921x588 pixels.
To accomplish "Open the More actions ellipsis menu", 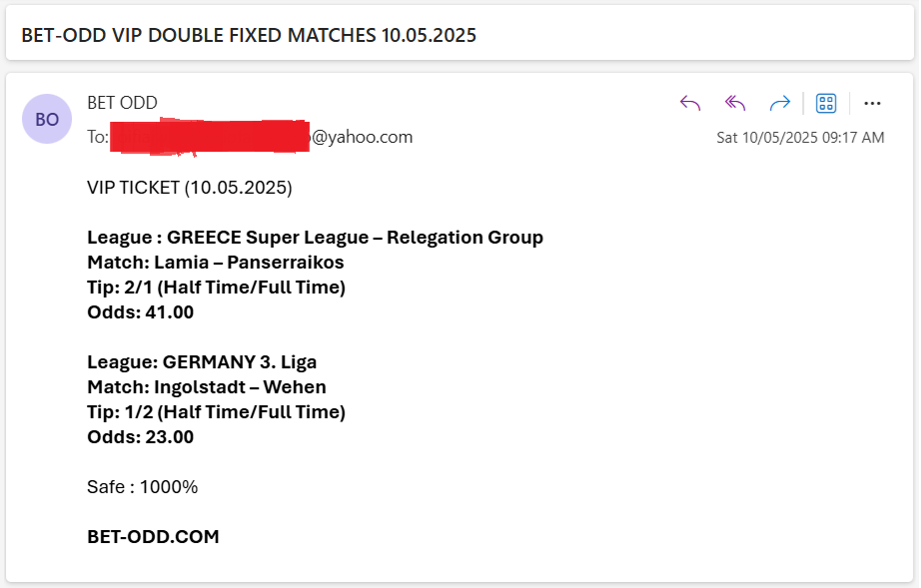I will click(x=872, y=103).
